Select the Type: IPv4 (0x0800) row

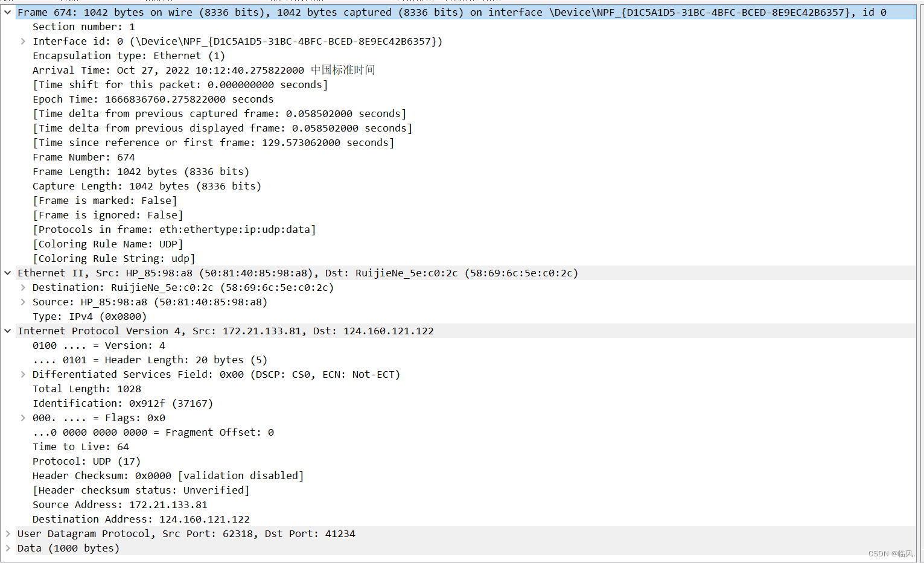[x=90, y=316]
